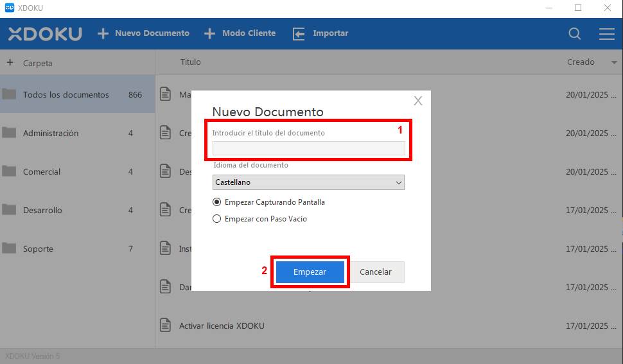623x364 pixels.
Task: Open the Activar licencia XDOKU document
Action: pos(222,325)
